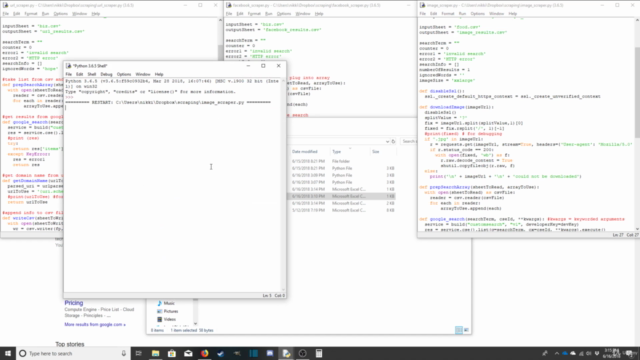Open Edit menu in image_scraper.py window
The height and width of the screenshot is (360, 640).
[x=433, y=14]
